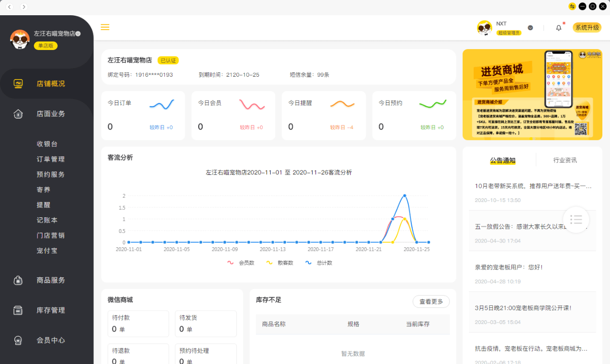Open the floating list menu button
This screenshot has width=610, height=364.
tap(576, 220)
